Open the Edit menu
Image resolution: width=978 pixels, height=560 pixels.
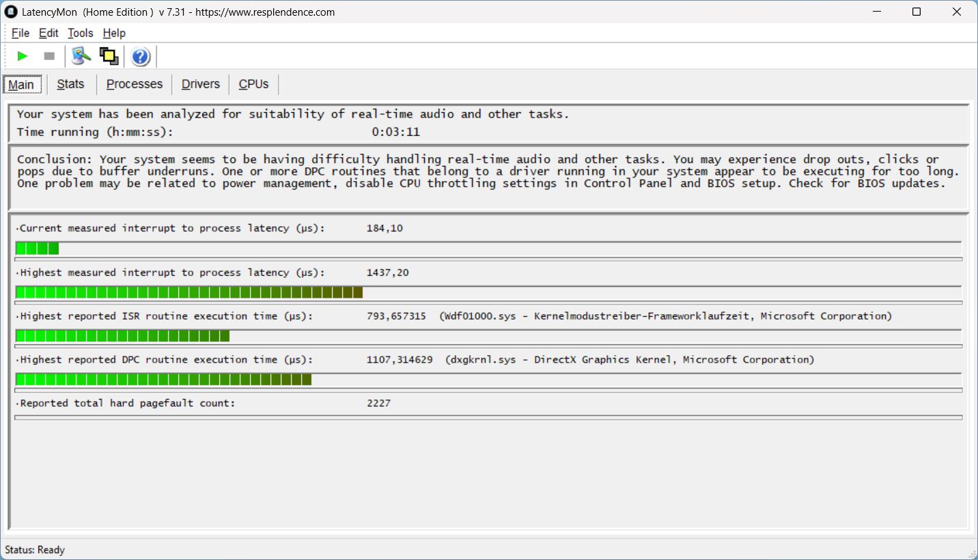point(48,33)
